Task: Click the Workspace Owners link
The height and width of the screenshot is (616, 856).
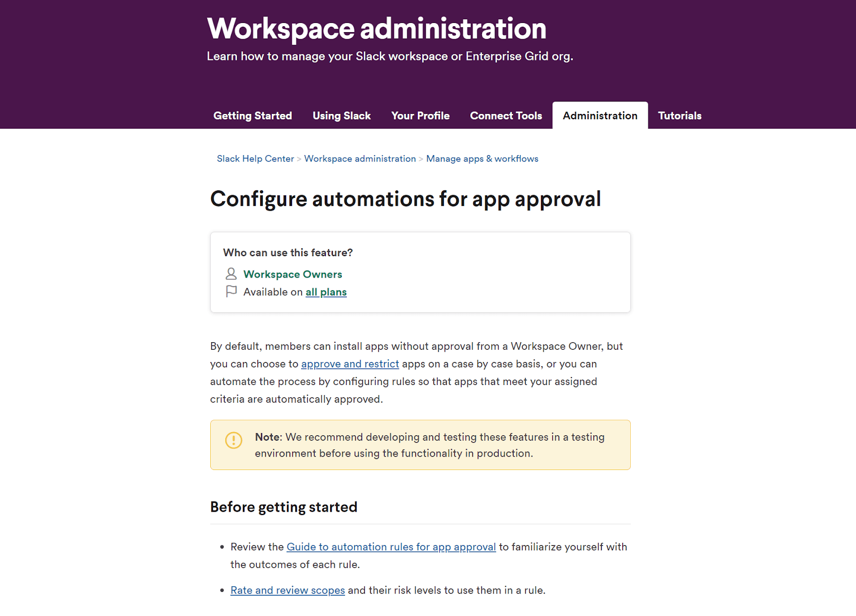Action: [x=293, y=274]
